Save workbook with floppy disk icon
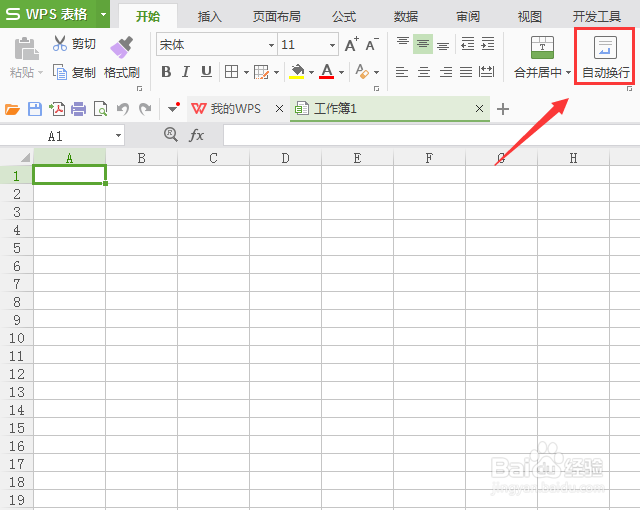Screen dimensions: 640x510 tap(35, 109)
